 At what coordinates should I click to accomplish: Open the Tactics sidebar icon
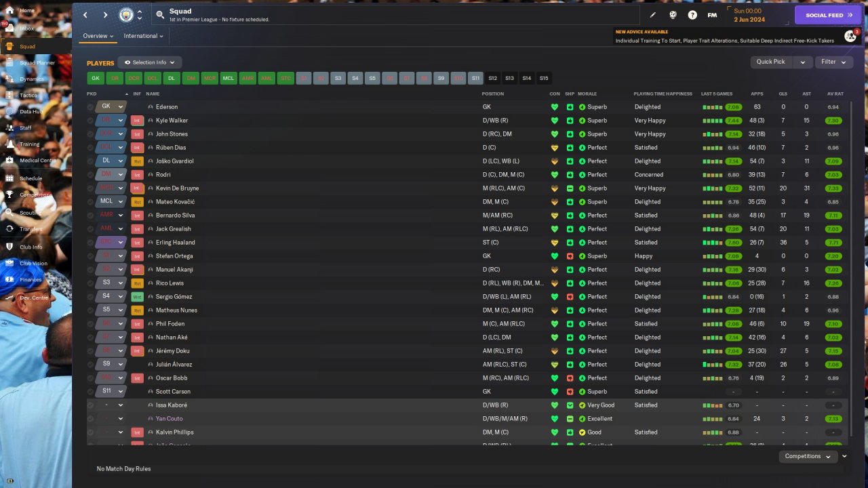tap(9, 95)
